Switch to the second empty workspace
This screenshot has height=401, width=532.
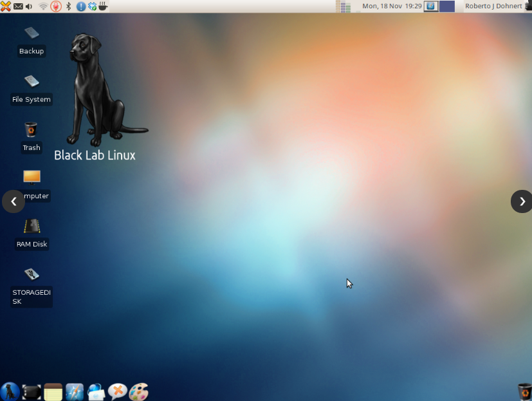pos(447,6)
